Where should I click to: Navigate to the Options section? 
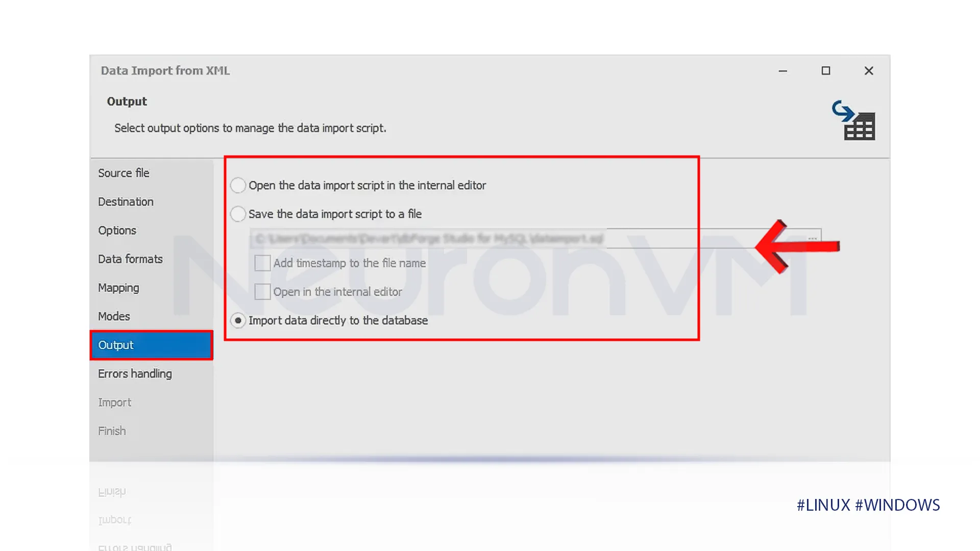[117, 230]
